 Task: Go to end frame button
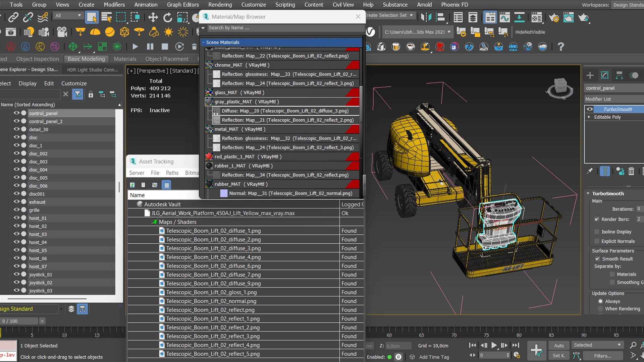(x=516, y=345)
